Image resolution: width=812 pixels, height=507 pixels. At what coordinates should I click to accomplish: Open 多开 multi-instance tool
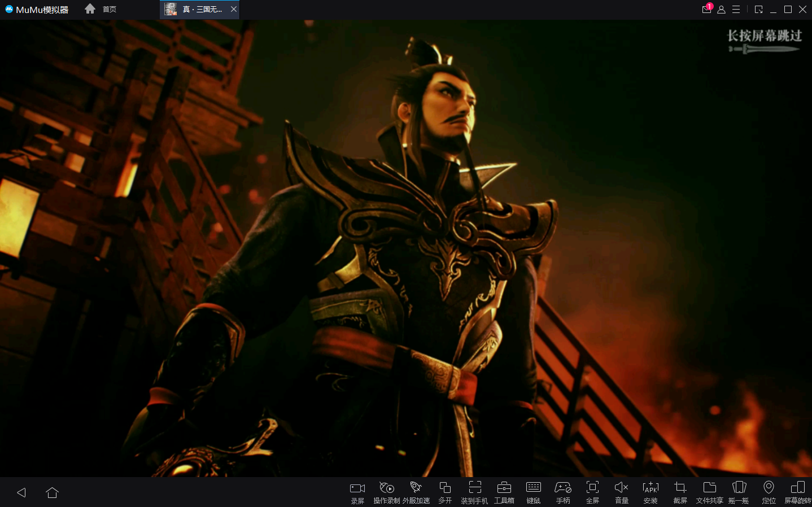pos(445,492)
